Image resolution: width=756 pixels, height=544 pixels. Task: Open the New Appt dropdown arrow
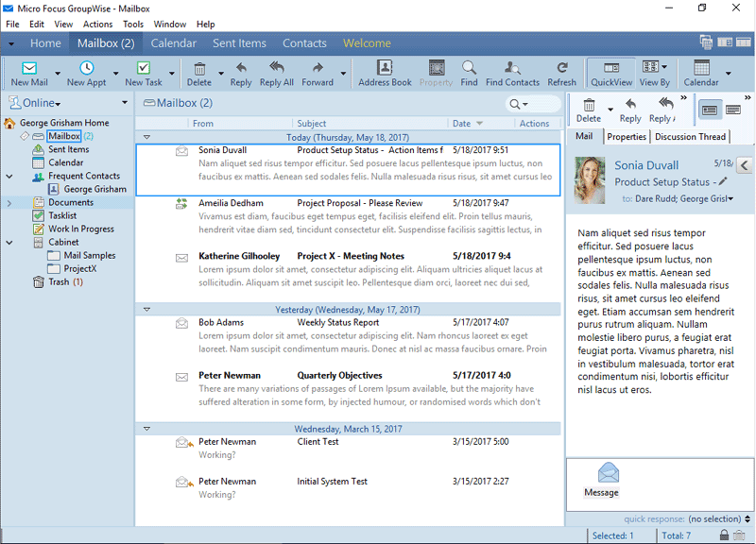coord(115,74)
